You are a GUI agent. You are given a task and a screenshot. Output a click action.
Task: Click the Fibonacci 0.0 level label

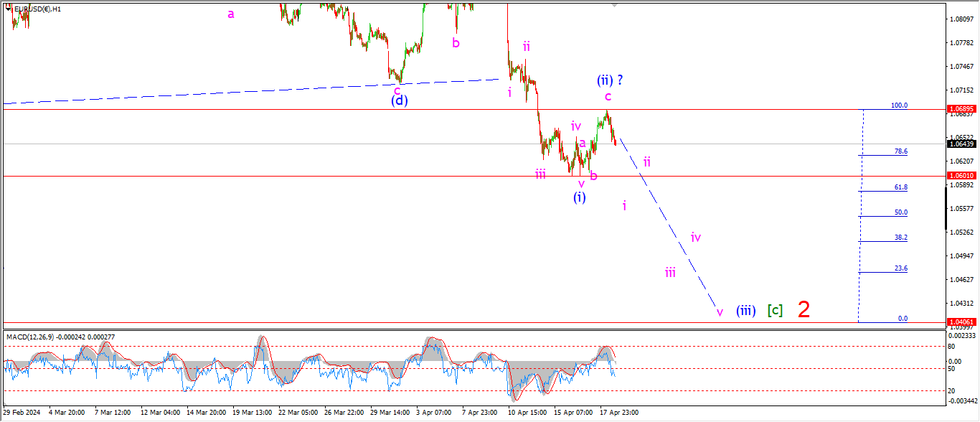click(x=903, y=319)
